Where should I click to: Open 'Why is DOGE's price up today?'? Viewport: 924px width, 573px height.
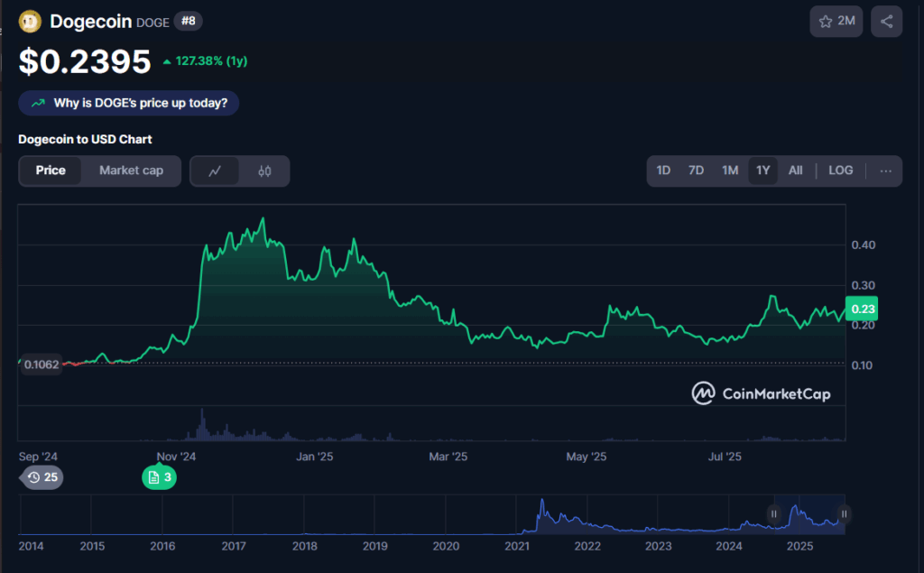click(128, 103)
